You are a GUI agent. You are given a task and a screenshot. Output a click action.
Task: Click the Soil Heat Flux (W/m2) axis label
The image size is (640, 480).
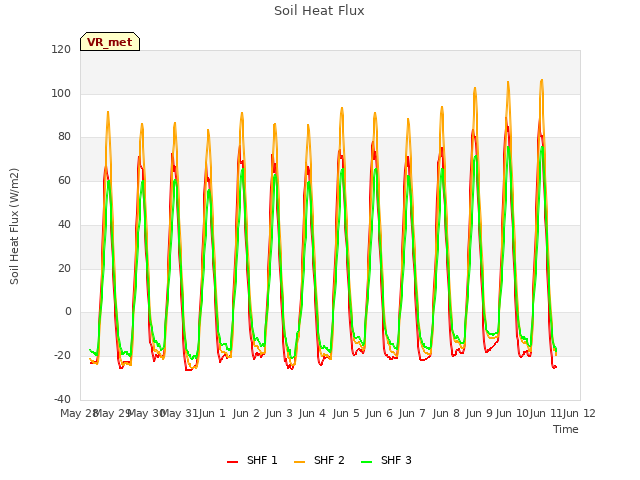pos(14,226)
